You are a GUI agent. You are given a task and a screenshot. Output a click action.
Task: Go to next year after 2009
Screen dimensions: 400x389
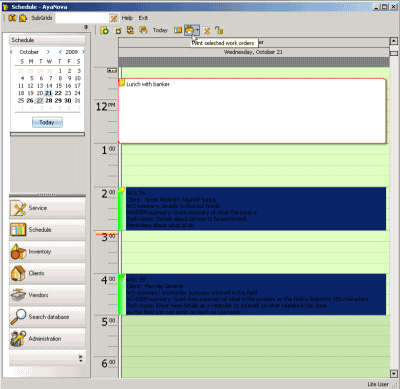pos(83,52)
